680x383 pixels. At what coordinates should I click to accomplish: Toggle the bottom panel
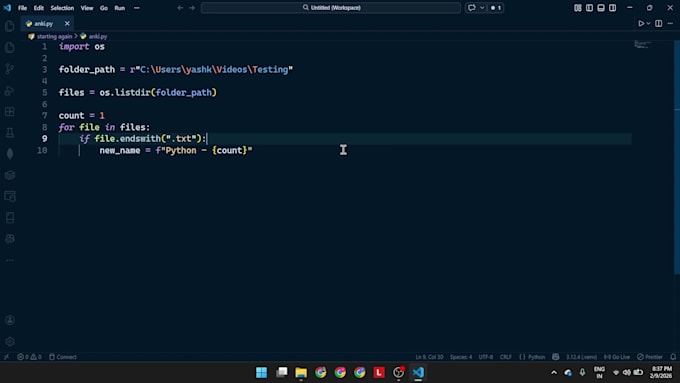point(601,8)
